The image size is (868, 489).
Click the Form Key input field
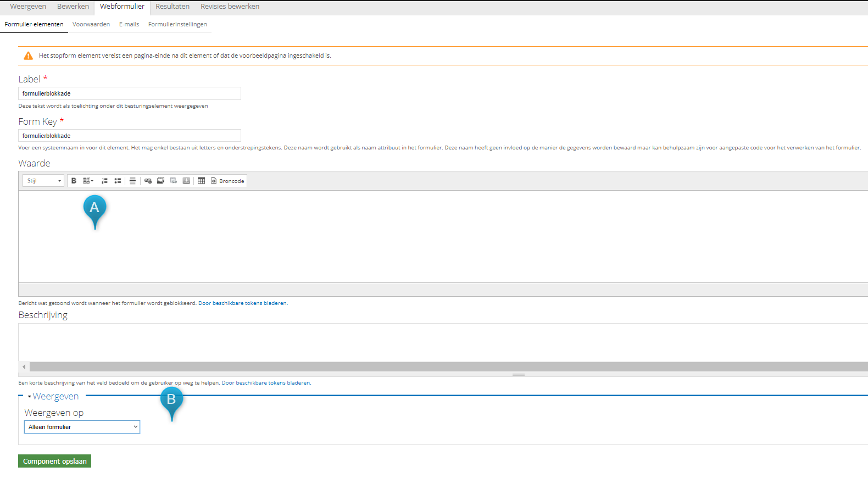click(130, 136)
